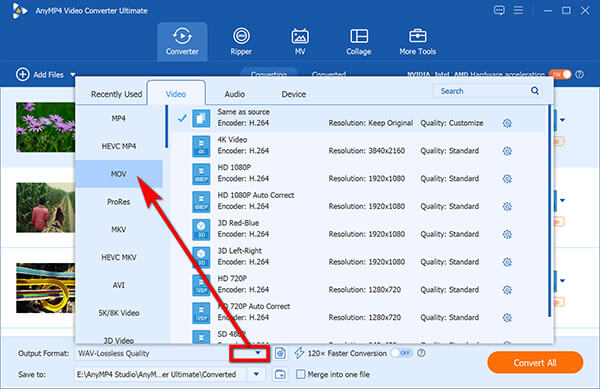The width and height of the screenshot is (600, 389).
Task: Open the custom profile settings icon beside Output Format
Action: (x=280, y=353)
